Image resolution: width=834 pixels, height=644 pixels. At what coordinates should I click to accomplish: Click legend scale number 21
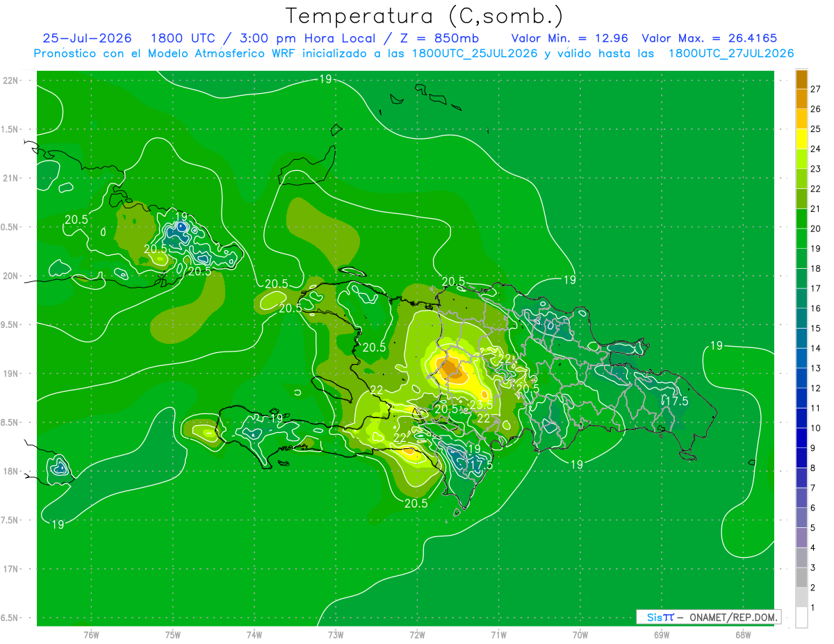pos(816,208)
